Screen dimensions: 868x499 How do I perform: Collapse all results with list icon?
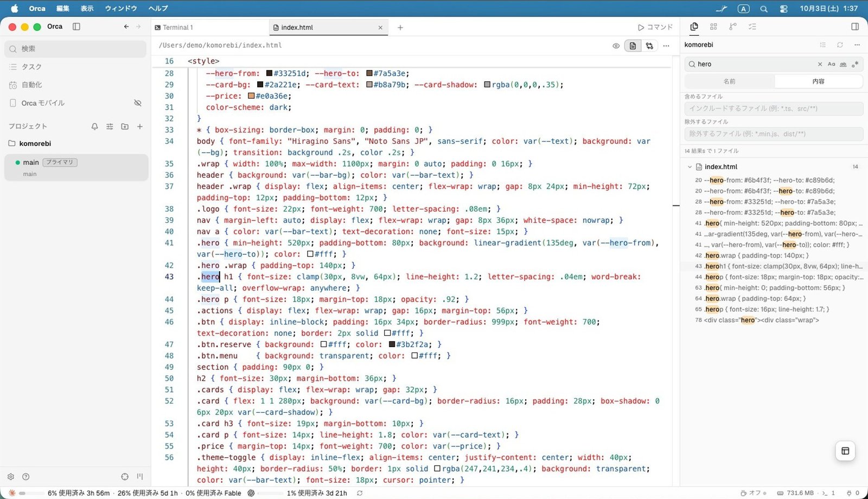pos(823,45)
